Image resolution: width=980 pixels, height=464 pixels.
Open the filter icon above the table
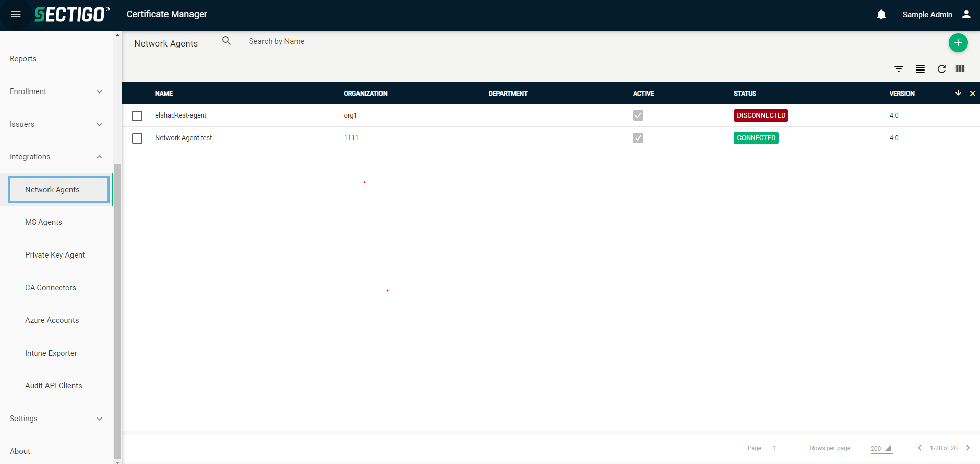899,69
